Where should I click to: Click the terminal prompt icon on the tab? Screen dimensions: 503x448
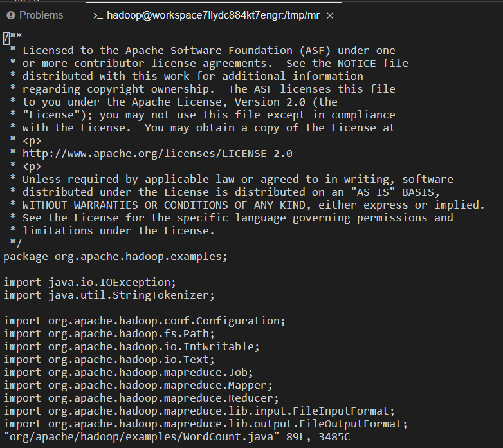pos(98,15)
